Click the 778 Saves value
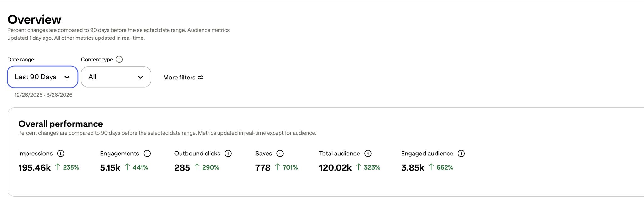Image resolution: width=644 pixels, height=197 pixels. [x=263, y=168]
